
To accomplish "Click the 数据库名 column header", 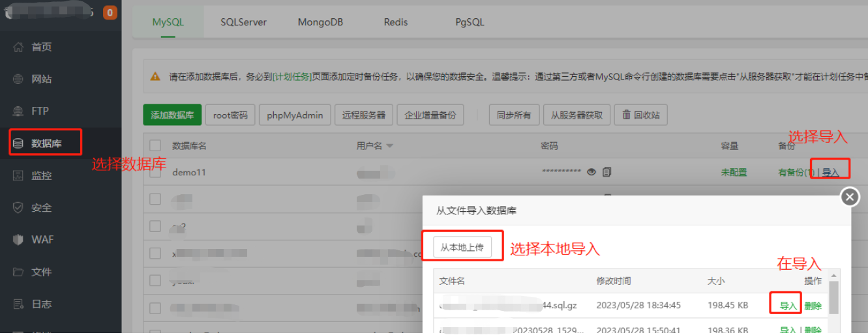I will [189, 146].
